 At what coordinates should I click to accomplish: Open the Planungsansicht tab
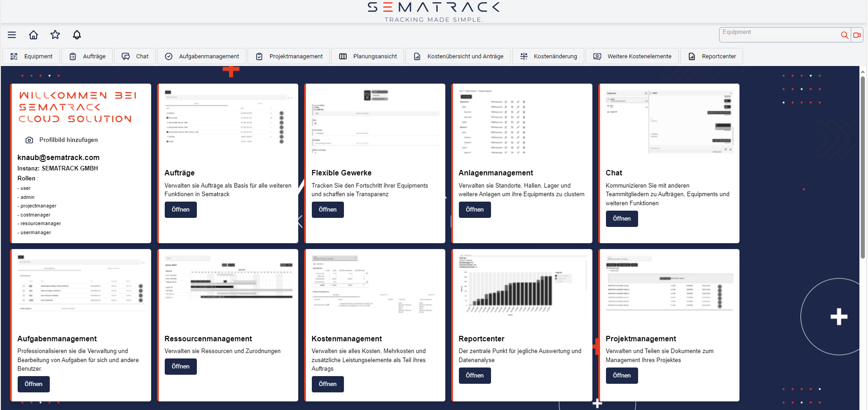coord(367,57)
